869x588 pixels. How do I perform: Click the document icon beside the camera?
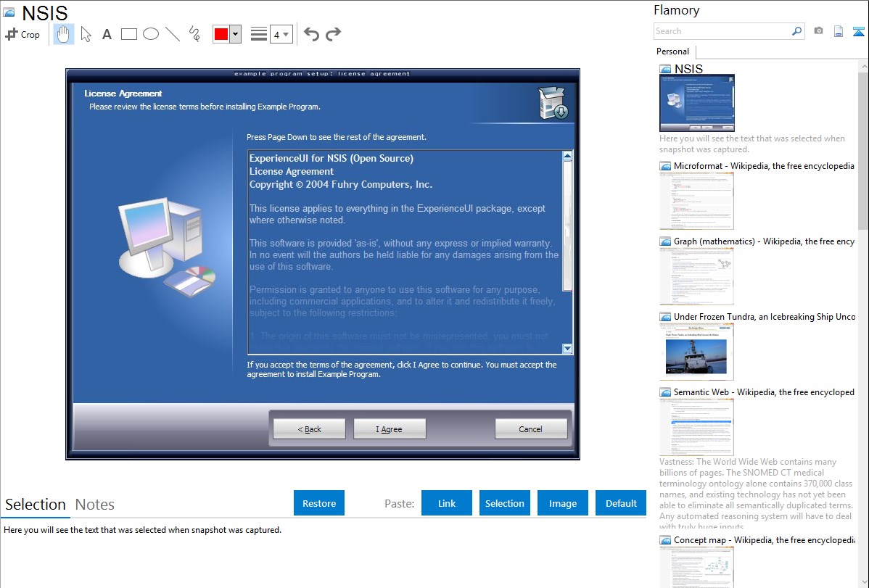[839, 31]
